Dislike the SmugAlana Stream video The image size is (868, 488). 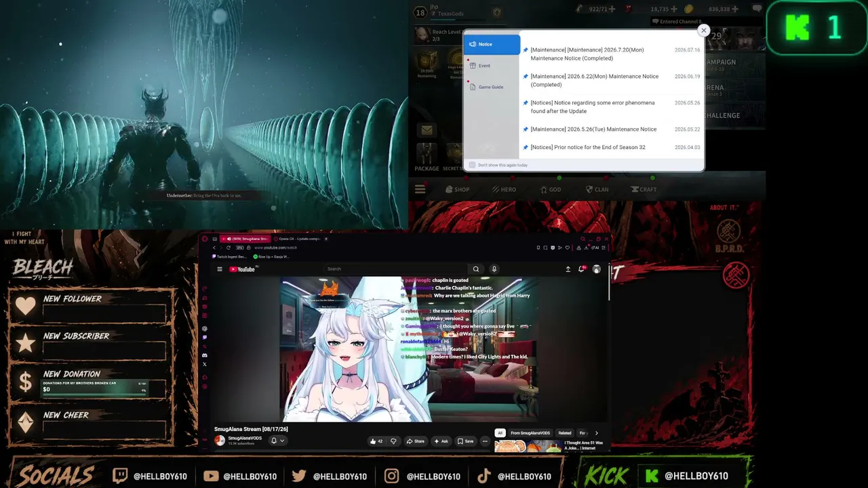pyautogui.click(x=393, y=441)
